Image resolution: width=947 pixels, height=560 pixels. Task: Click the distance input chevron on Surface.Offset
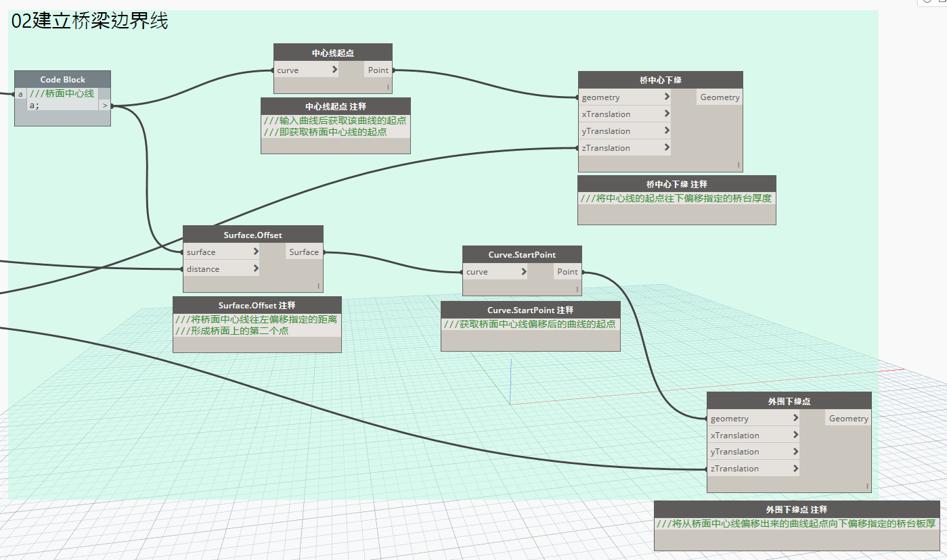[x=255, y=269]
